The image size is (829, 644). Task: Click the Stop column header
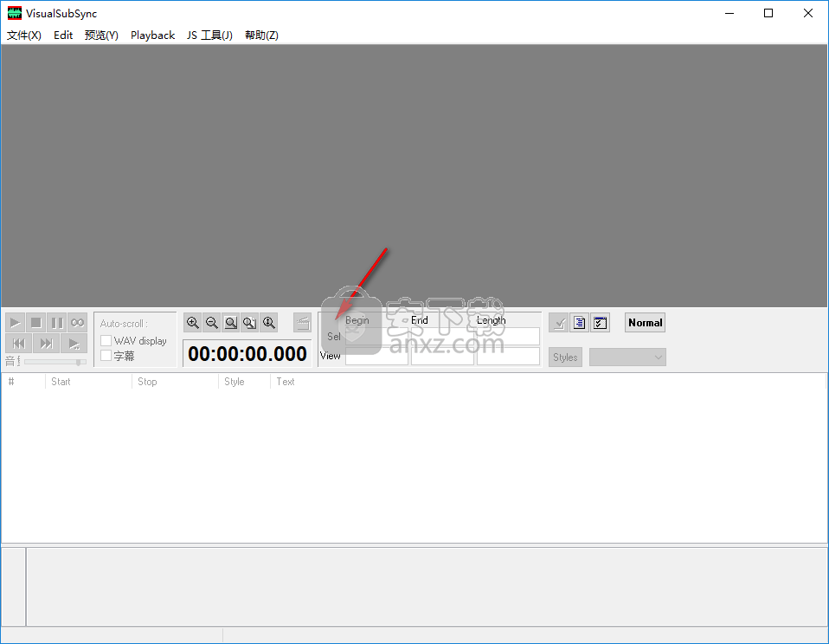[175, 381]
